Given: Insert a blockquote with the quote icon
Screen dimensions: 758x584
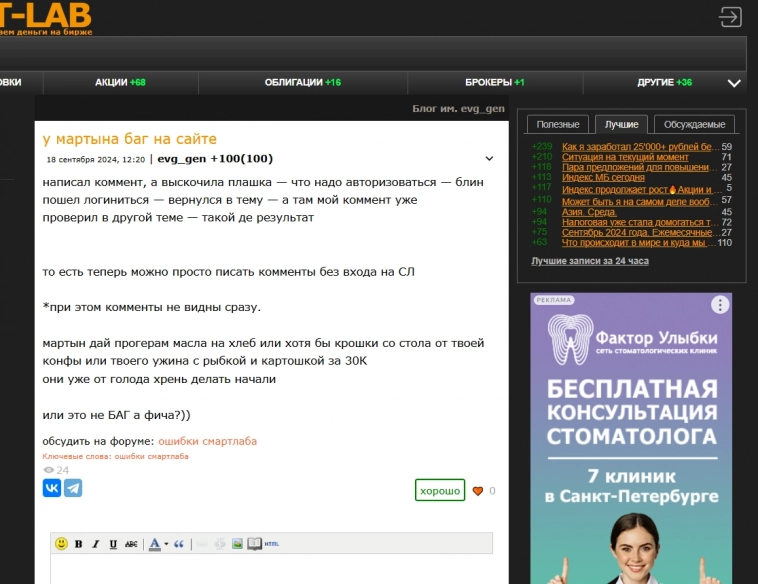Looking at the screenshot, I should pyautogui.click(x=179, y=544).
